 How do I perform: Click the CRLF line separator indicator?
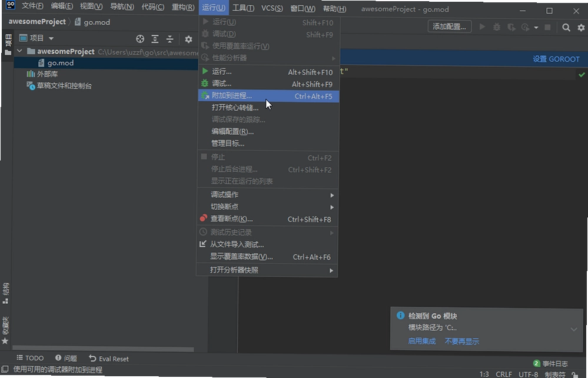(504, 374)
